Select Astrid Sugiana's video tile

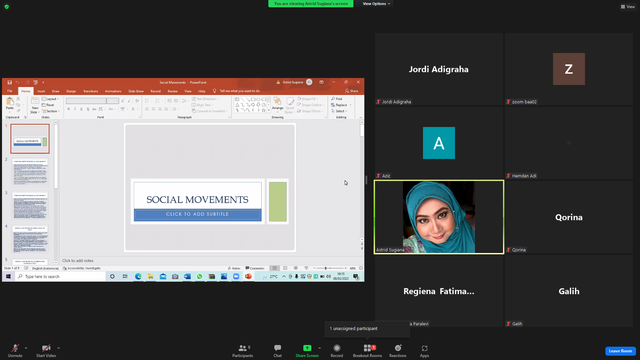click(439, 217)
